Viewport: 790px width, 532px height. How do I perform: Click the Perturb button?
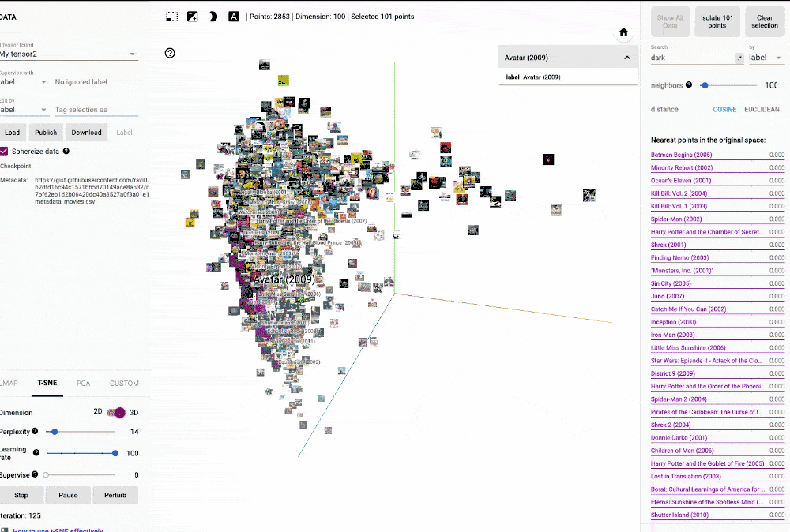pyautogui.click(x=115, y=495)
